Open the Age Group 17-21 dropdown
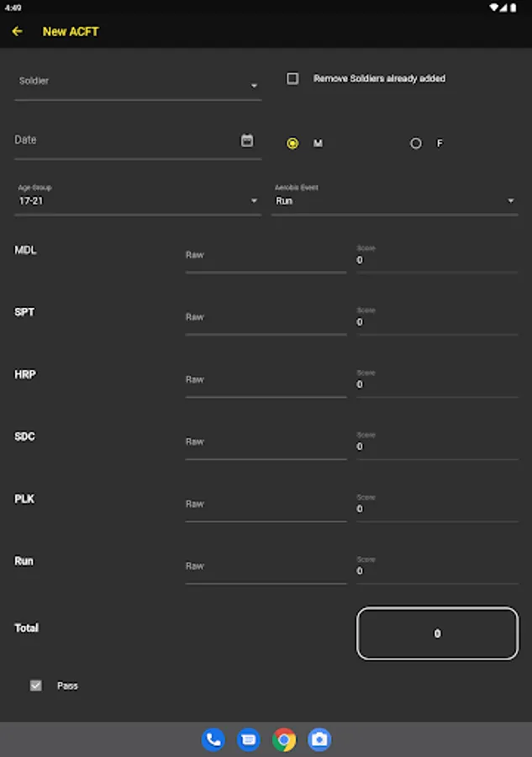 coord(138,200)
